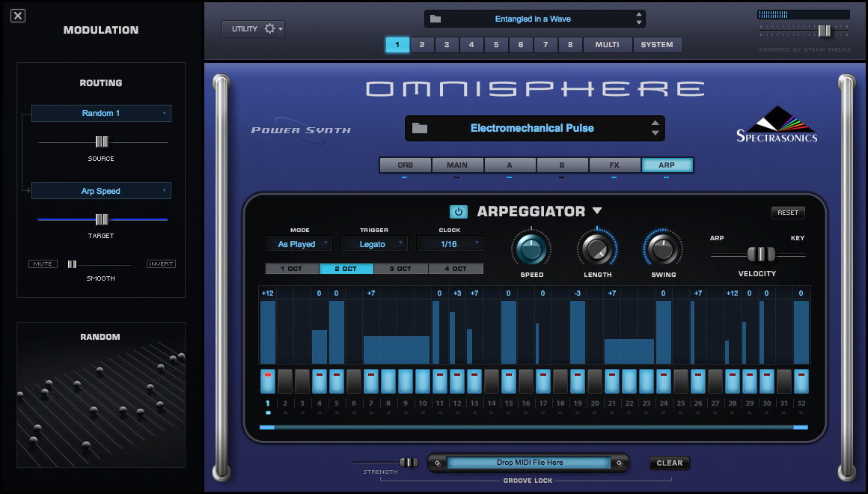Open the Mode dropdown showing As Played
The image size is (868, 494).
click(x=298, y=244)
